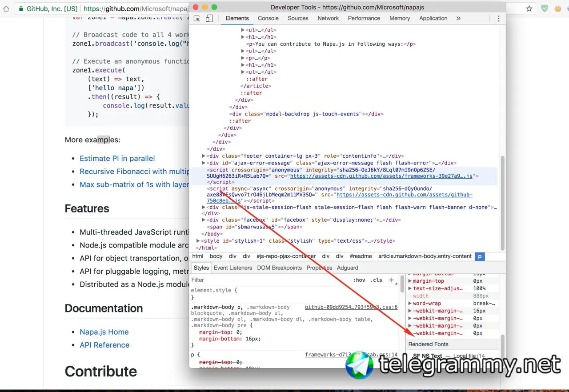Expand the ajax-error-message div node
The image size is (569, 392).
tap(204, 163)
